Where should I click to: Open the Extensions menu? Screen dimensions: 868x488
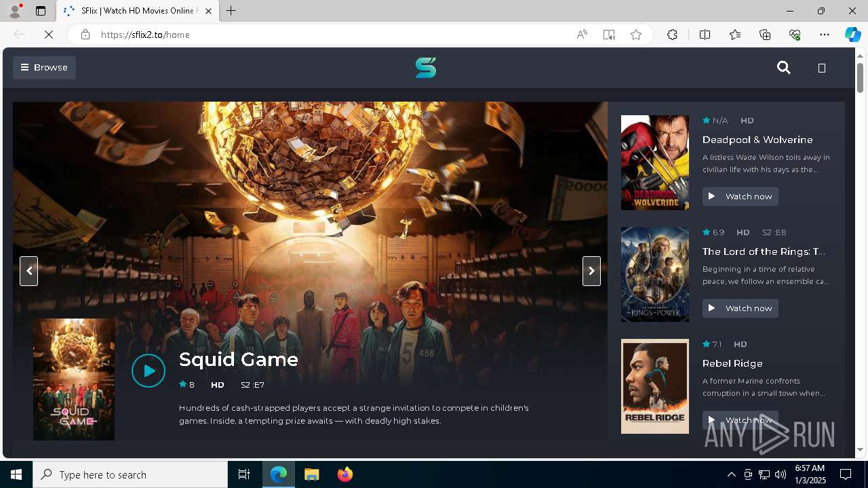(672, 35)
